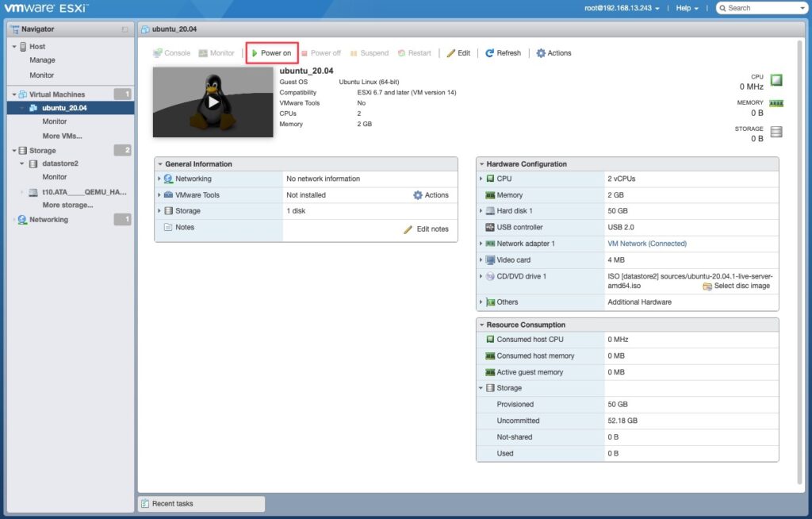Image resolution: width=812 pixels, height=519 pixels.
Task: Click the Networking globe icon in navigator
Action: click(22, 219)
